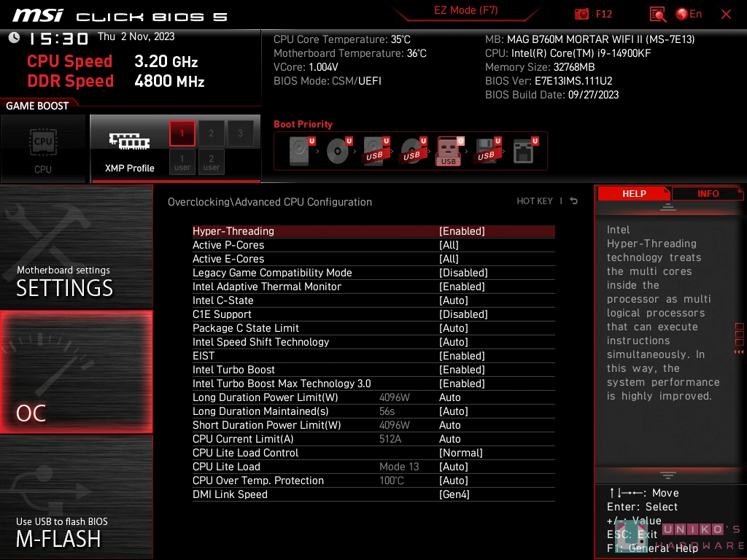
Task: Change the DMI Link Speed [Gen4] value
Action: point(454,494)
